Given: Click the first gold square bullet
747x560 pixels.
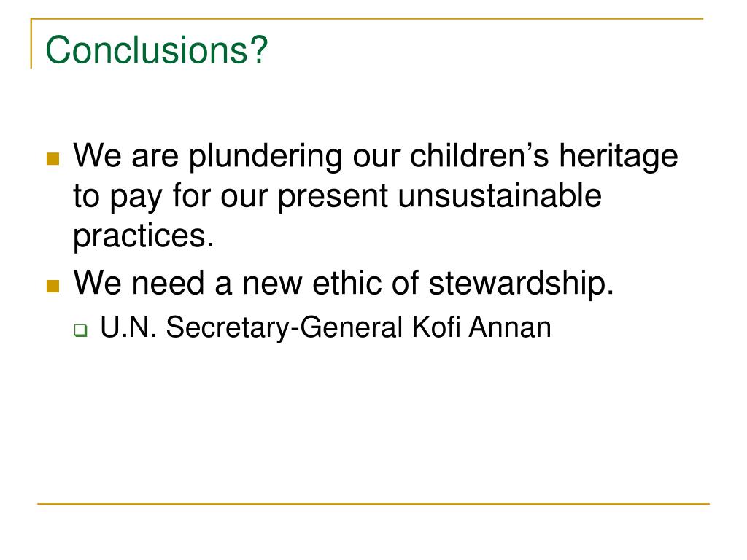Looking at the screenshot, I should coord(53,158).
